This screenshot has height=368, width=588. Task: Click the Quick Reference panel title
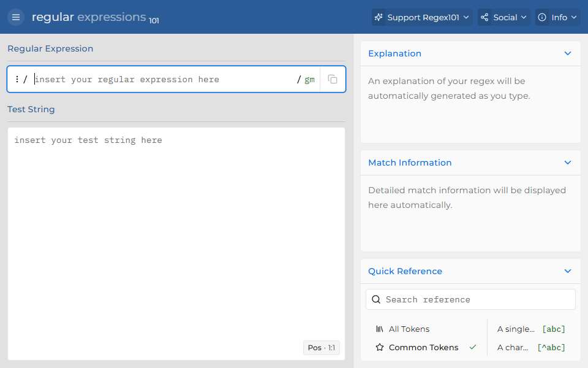405,271
